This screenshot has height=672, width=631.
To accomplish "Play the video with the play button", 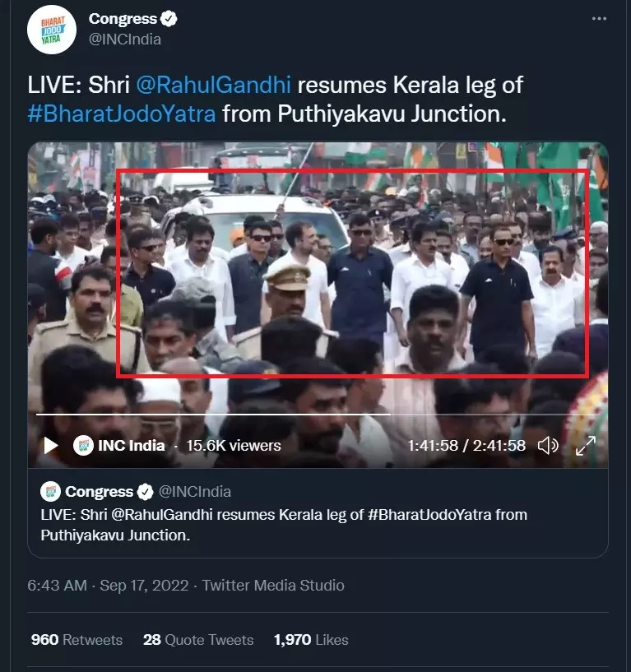I will click(x=50, y=446).
